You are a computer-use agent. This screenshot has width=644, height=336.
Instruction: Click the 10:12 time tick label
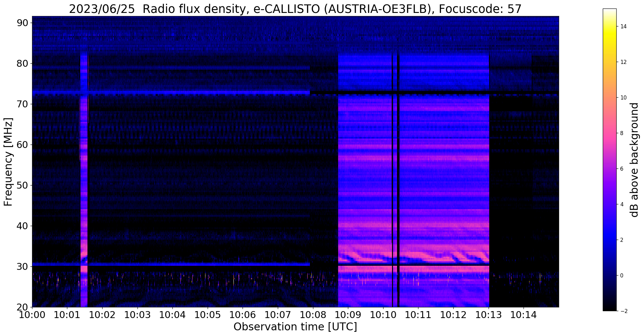[453, 315]
